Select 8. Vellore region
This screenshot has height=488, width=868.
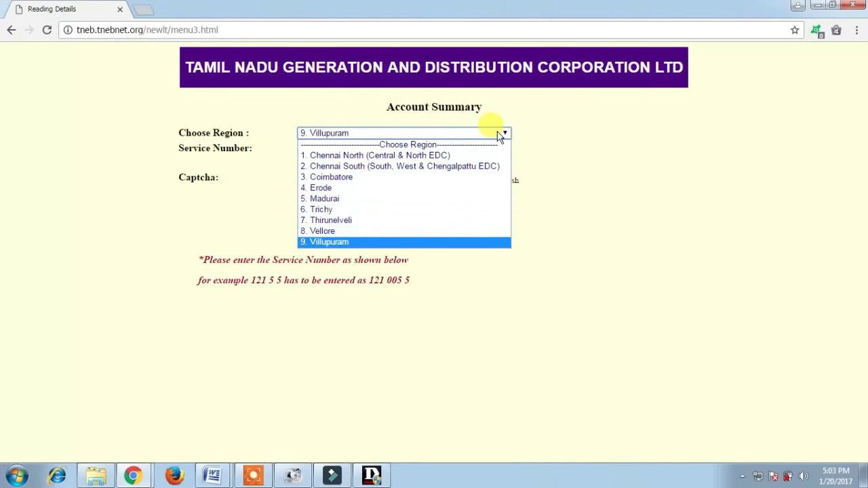(x=404, y=231)
